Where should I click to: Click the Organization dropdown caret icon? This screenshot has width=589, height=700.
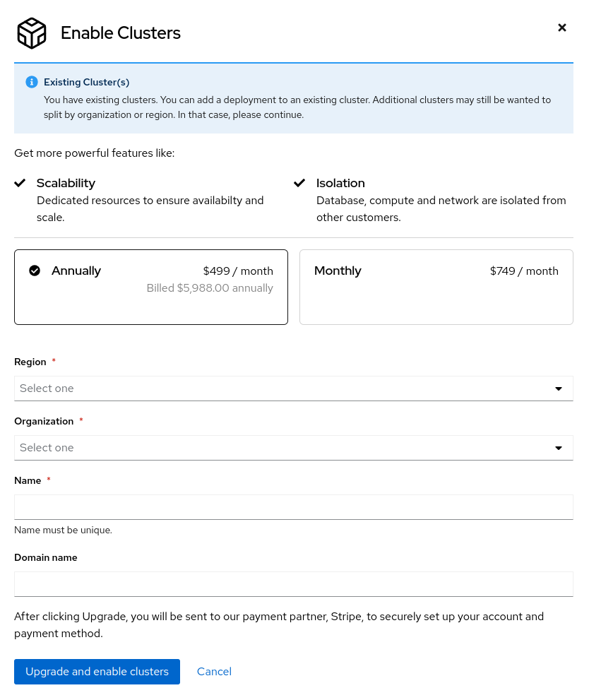(x=559, y=447)
